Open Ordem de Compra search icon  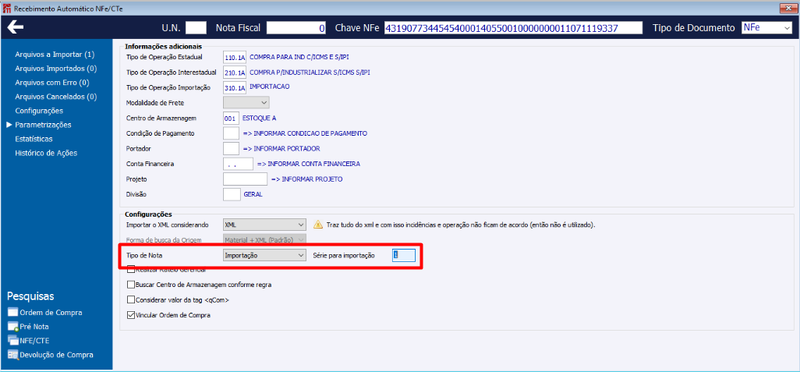(x=13, y=312)
